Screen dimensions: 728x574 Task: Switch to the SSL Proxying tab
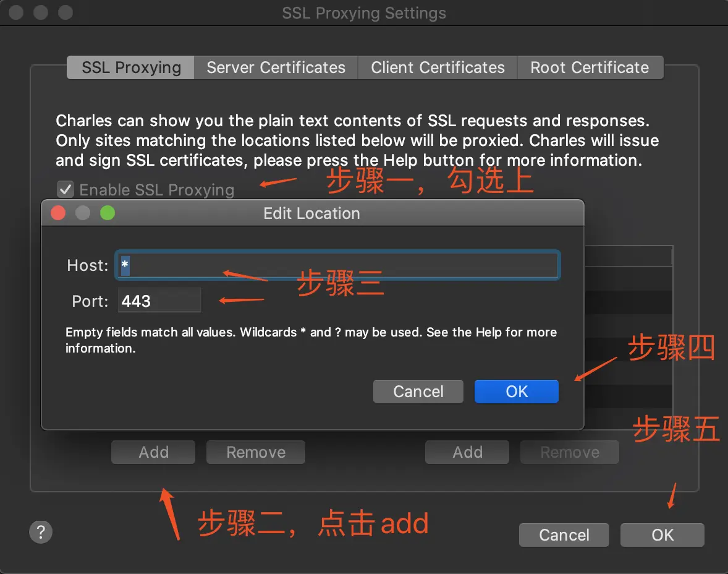(x=131, y=68)
